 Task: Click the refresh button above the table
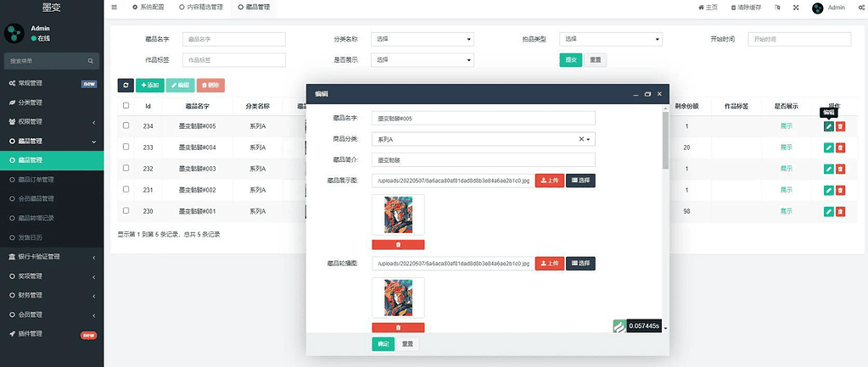(x=126, y=85)
